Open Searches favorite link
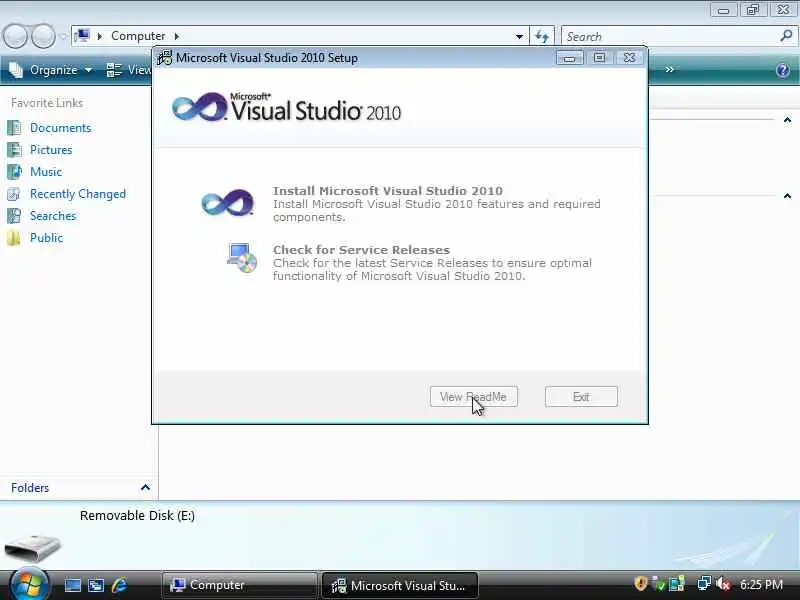The height and width of the screenshot is (600, 800). [x=53, y=216]
